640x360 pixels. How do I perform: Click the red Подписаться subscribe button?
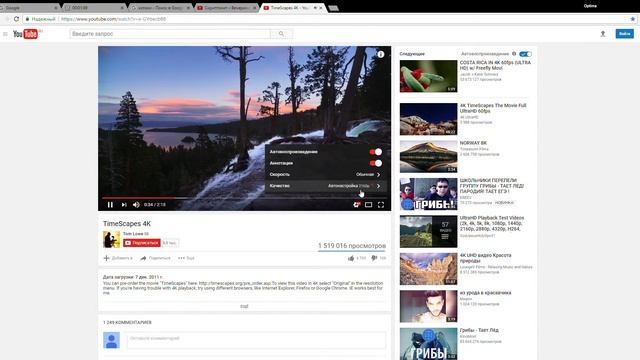[142, 243]
